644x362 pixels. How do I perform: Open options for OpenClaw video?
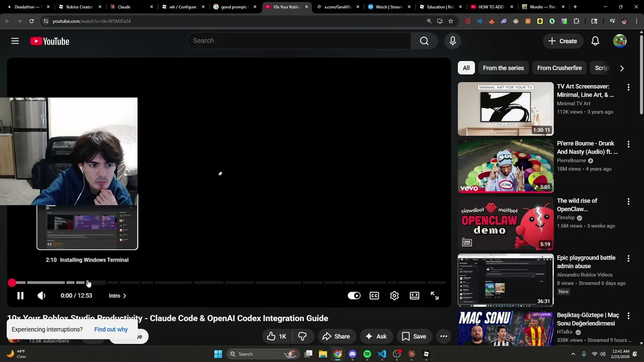[x=628, y=202]
